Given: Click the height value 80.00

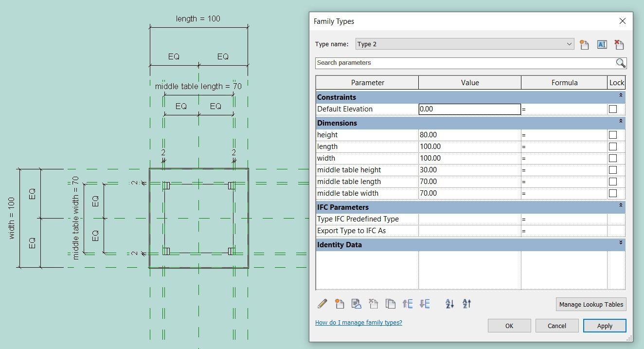Looking at the screenshot, I should point(469,135).
